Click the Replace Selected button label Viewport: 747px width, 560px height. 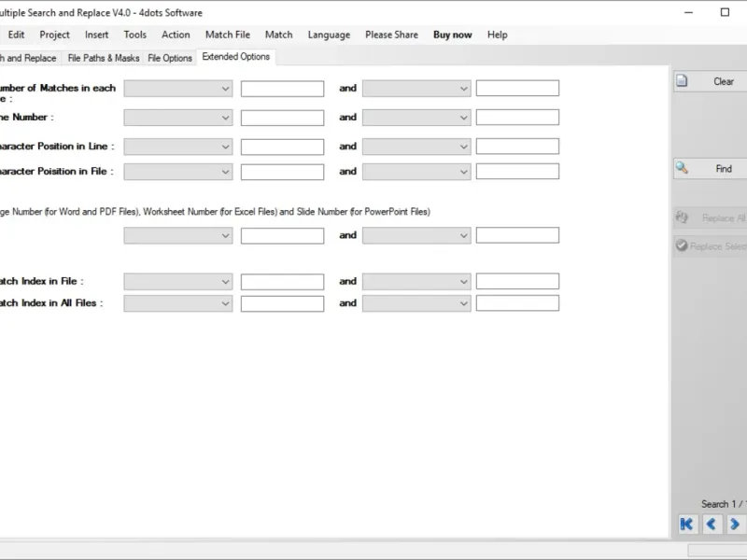(x=718, y=246)
